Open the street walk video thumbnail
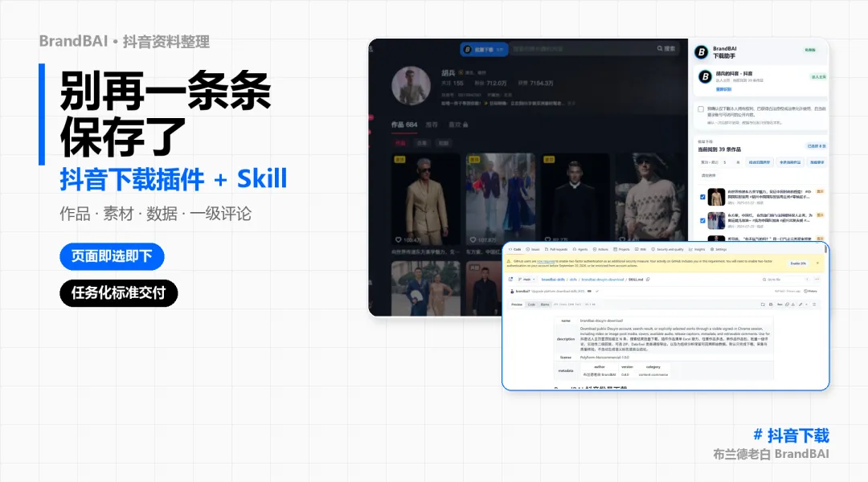The image size is (868, 482). (501, 199)
